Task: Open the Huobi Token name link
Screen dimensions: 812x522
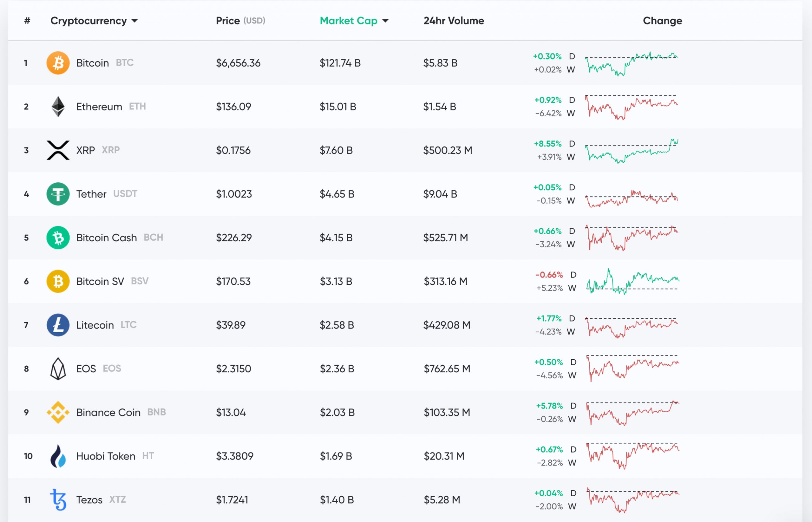Action: [106, 456]
